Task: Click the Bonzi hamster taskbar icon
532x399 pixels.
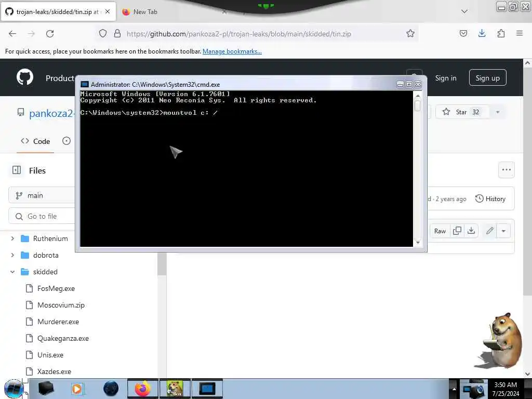Action: (x=175, y=389)
